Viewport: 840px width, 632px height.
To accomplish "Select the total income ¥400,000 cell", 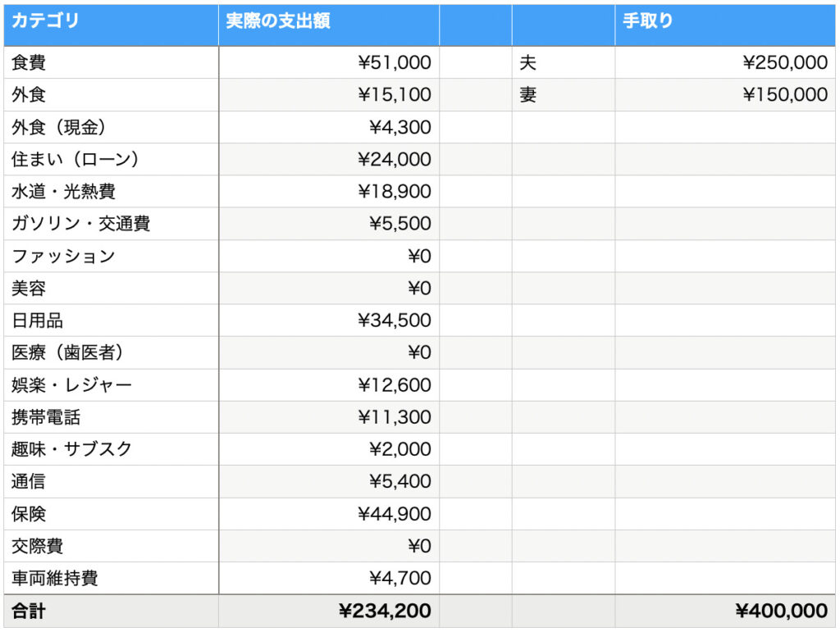I will (x=725, y=611).
